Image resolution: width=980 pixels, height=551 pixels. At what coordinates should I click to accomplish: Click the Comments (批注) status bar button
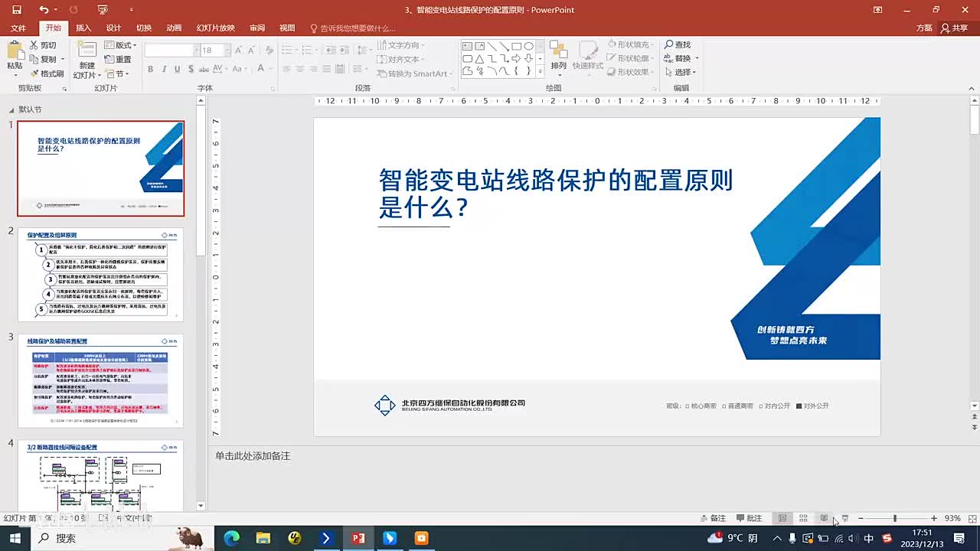749,518
